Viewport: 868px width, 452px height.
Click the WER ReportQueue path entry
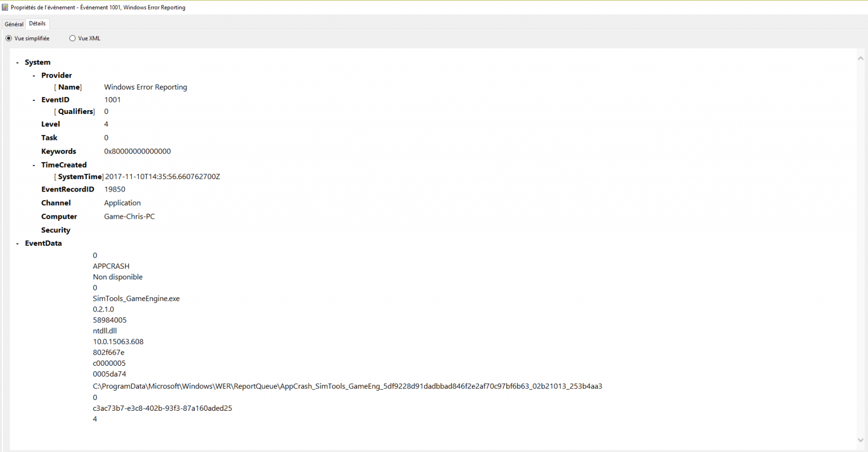[x=347, y=386]
